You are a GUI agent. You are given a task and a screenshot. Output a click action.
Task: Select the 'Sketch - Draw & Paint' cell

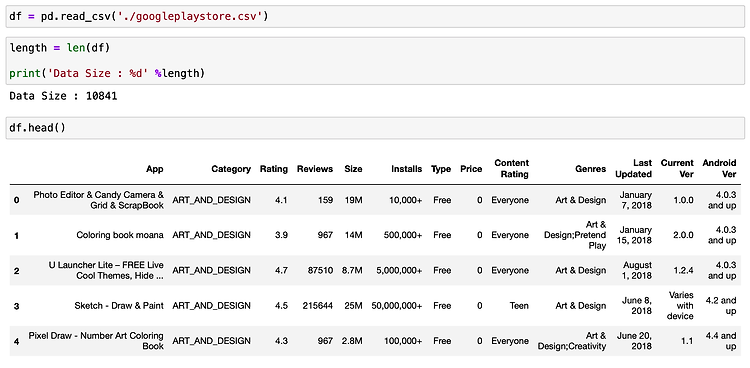119,306
